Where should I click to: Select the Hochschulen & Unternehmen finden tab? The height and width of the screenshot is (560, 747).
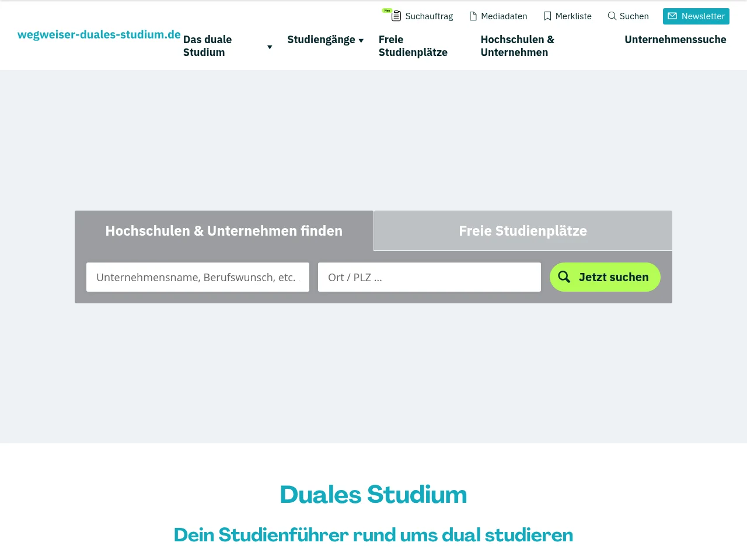click(x=224, y=231)
